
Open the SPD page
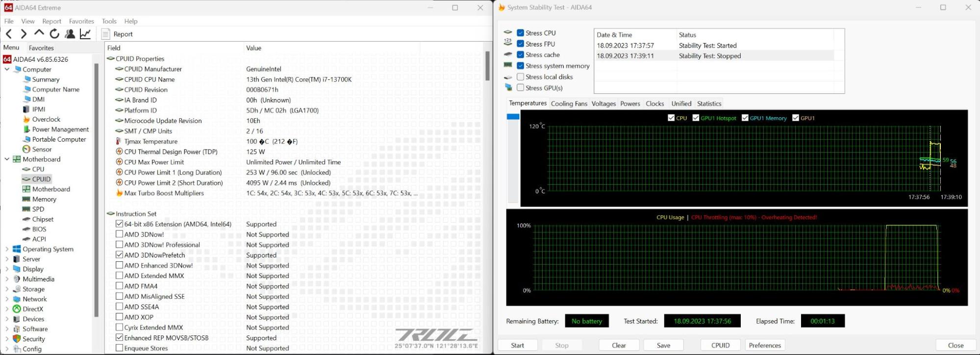click(38, 209)
